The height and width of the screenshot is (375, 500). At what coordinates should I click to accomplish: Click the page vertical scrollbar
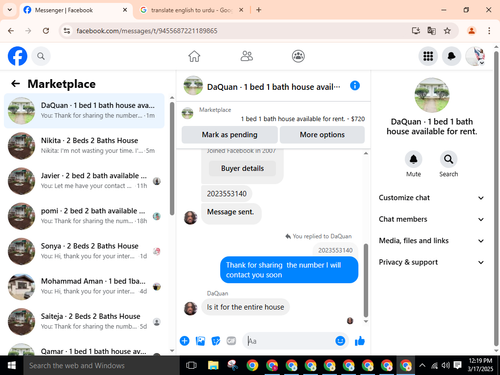(496, 198)
